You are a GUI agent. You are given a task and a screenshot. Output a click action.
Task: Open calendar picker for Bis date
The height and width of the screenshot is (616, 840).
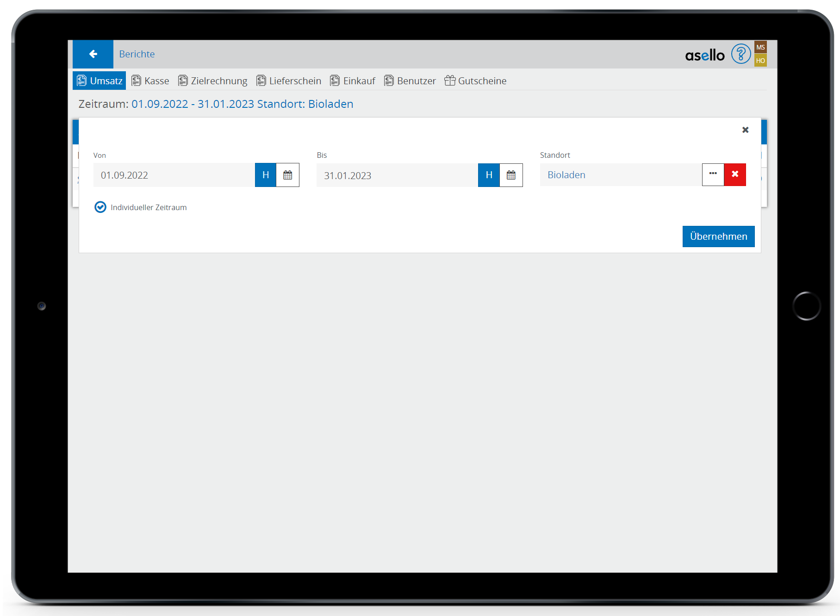pos(511,175)
